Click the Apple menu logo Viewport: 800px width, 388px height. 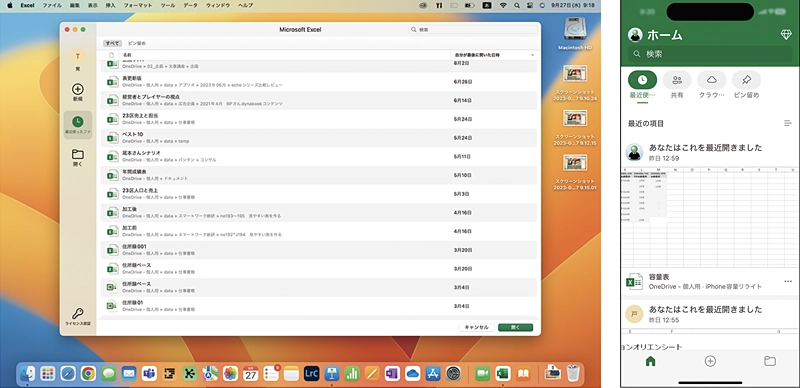click(10, 5)
